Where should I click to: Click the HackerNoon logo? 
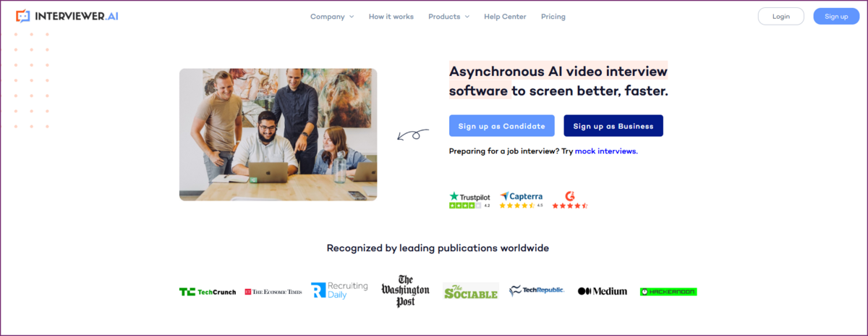coord(668,292)
